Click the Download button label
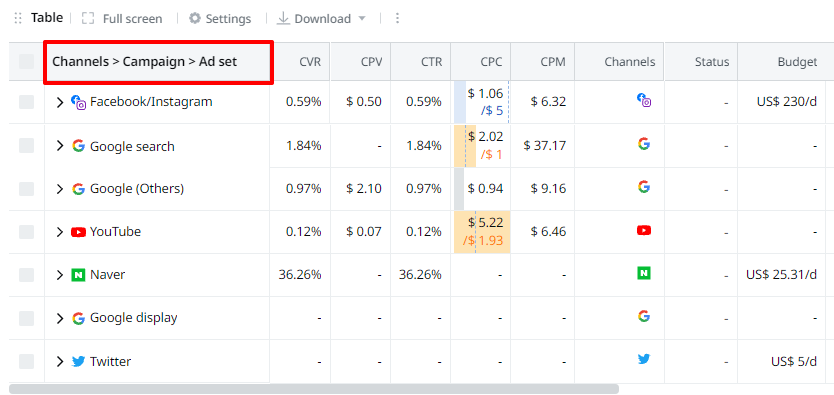Viewport: 834px width, 395px height. coord(322,19)
